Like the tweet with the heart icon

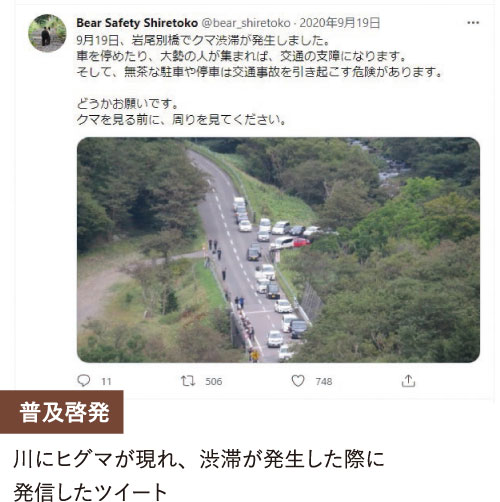point(298,381)
